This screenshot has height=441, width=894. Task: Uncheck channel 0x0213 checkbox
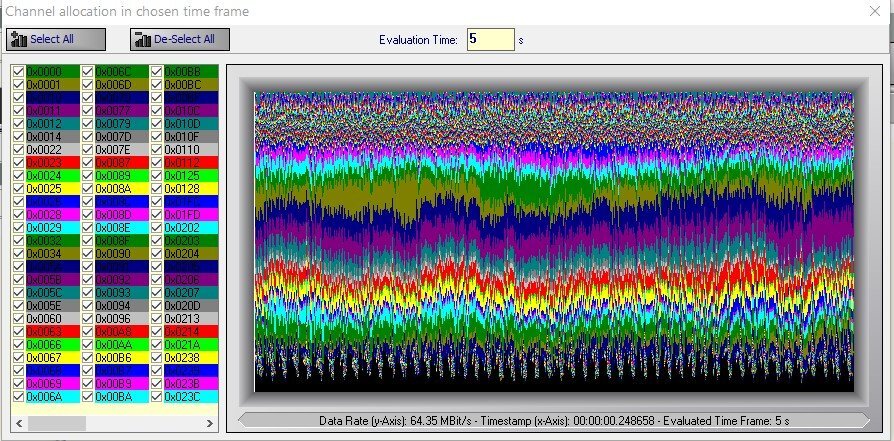(x=156, y=319)
